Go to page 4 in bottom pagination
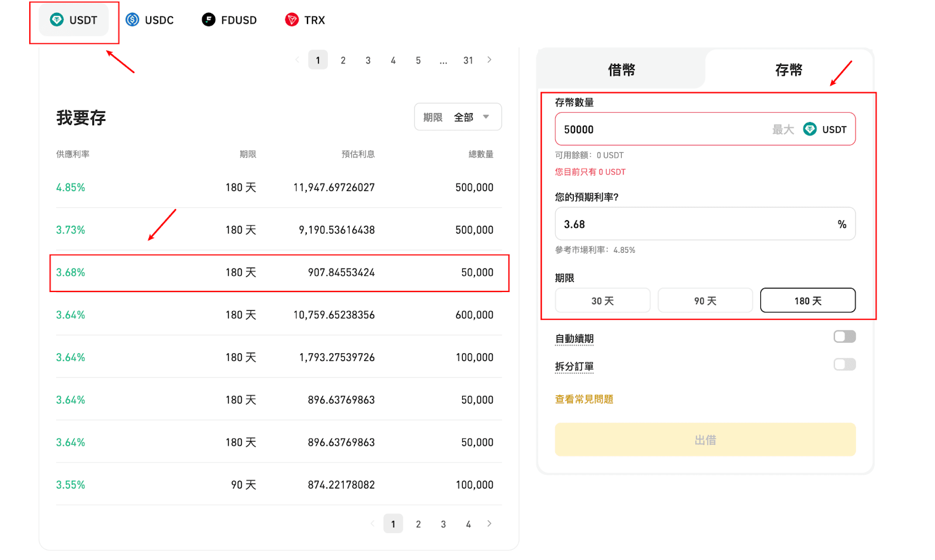 pos(468,524)
